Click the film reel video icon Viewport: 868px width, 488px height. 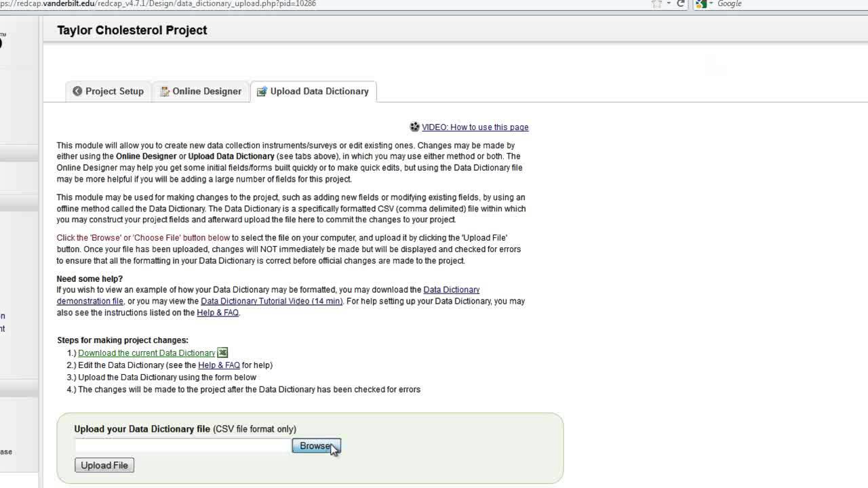pyautogui.click(x=415, y=127)
